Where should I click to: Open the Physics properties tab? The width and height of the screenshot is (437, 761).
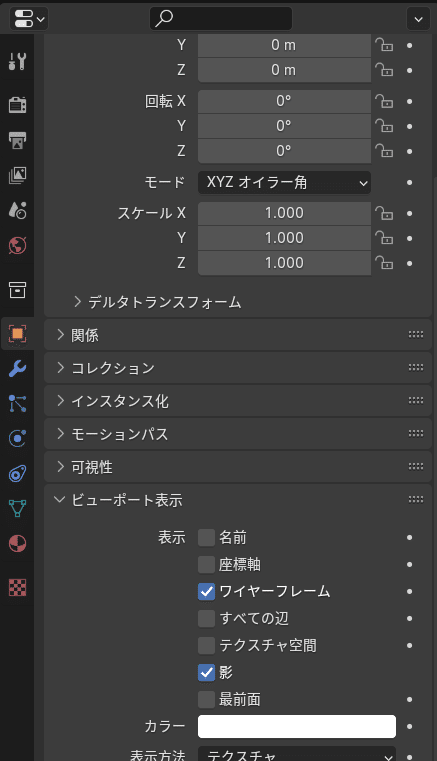17,439
